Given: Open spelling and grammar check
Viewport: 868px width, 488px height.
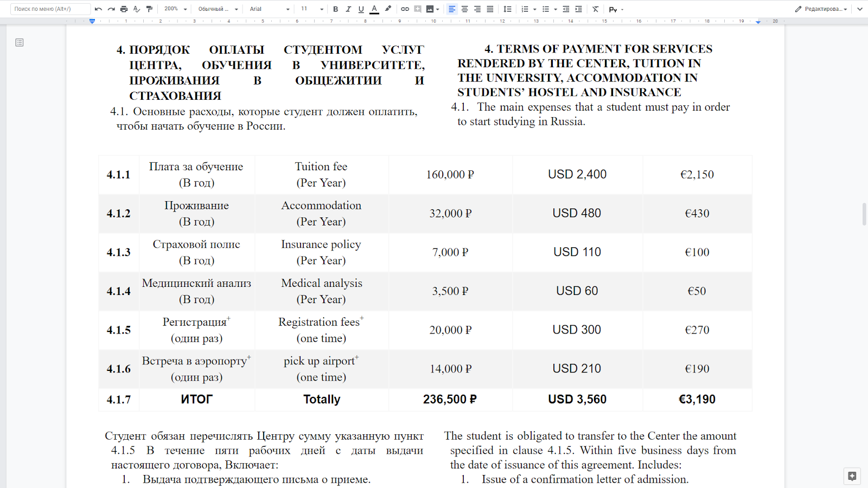Looking at the screenshot, I should [137, 9].
